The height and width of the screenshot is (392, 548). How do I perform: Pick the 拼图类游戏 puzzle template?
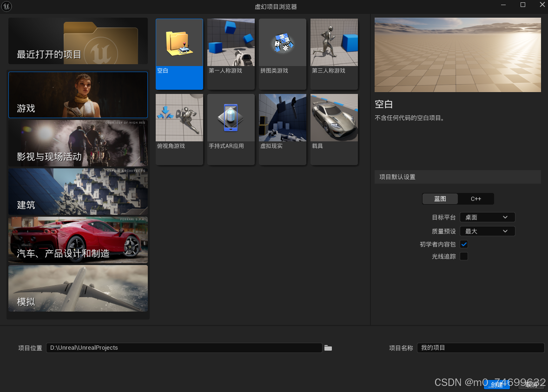coord(283,54)
